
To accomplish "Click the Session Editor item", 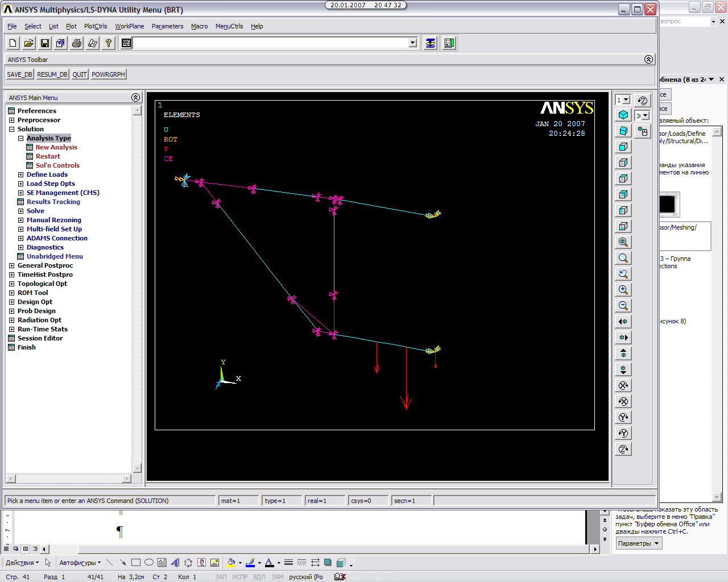I will pyautogui.click(x=40, y=338).
